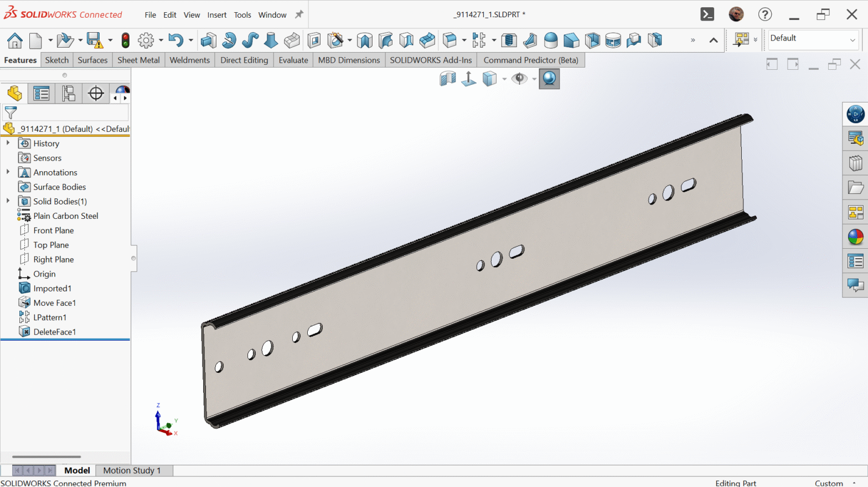Image resolution: width=868 pixels, height=487 pixels.
Task: Click the feature tree horizontal scrollbar
Action: (x=46, y=457)
